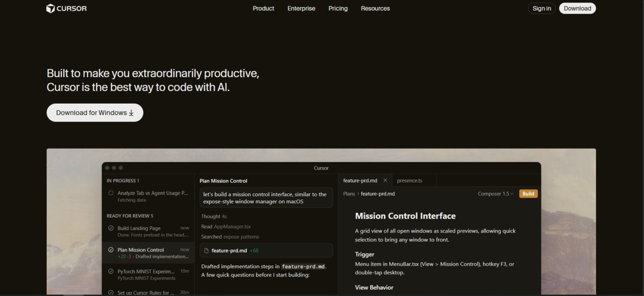
Task: Click the spinner icon beside Analyze Tab task
Action: (111, 193)
